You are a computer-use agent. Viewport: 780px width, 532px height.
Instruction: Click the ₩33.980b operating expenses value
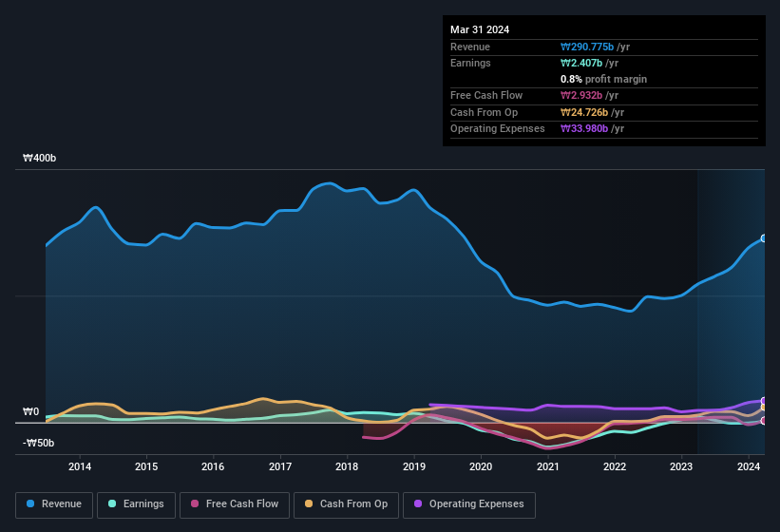coord(584,129)
